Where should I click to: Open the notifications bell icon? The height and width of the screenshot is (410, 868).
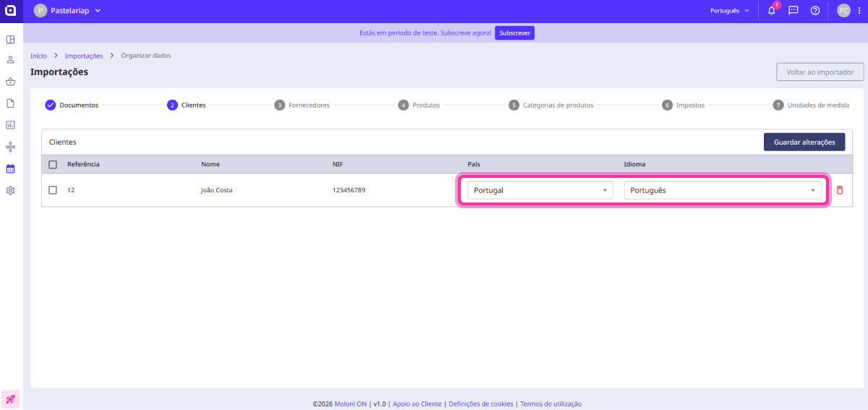(771, 11)
